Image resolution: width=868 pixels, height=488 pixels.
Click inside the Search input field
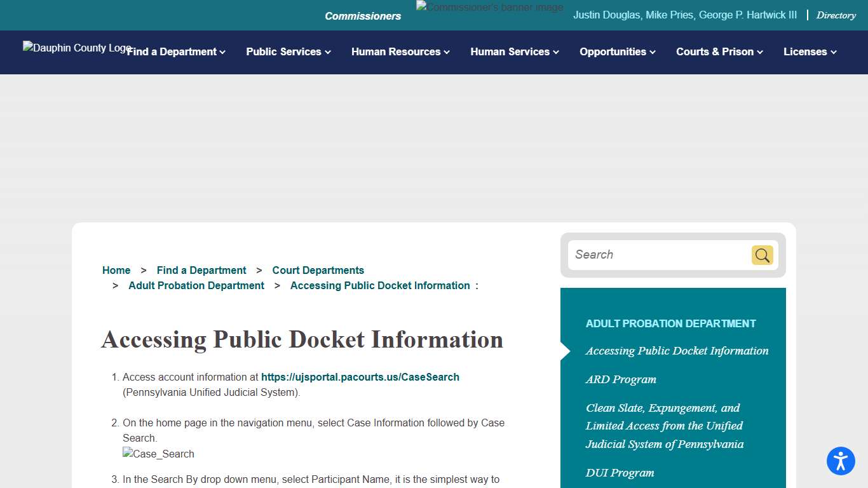[654, 255]
